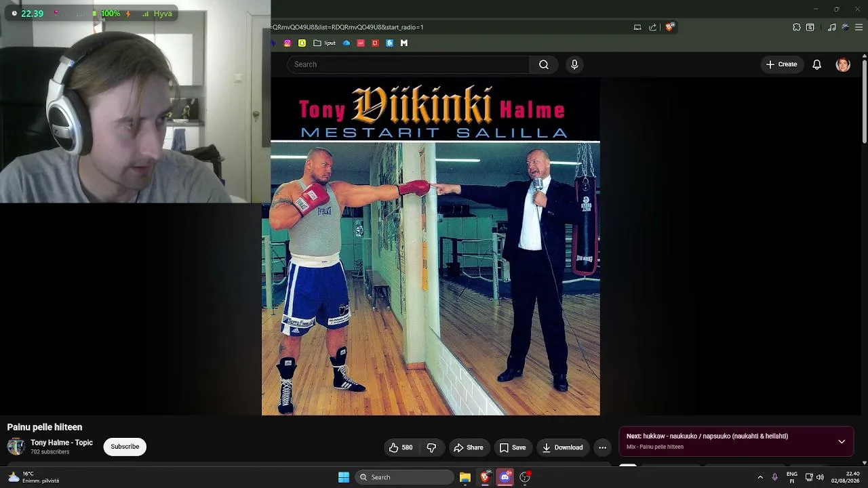Open the browser hamburger menu

tap(859, 27)
